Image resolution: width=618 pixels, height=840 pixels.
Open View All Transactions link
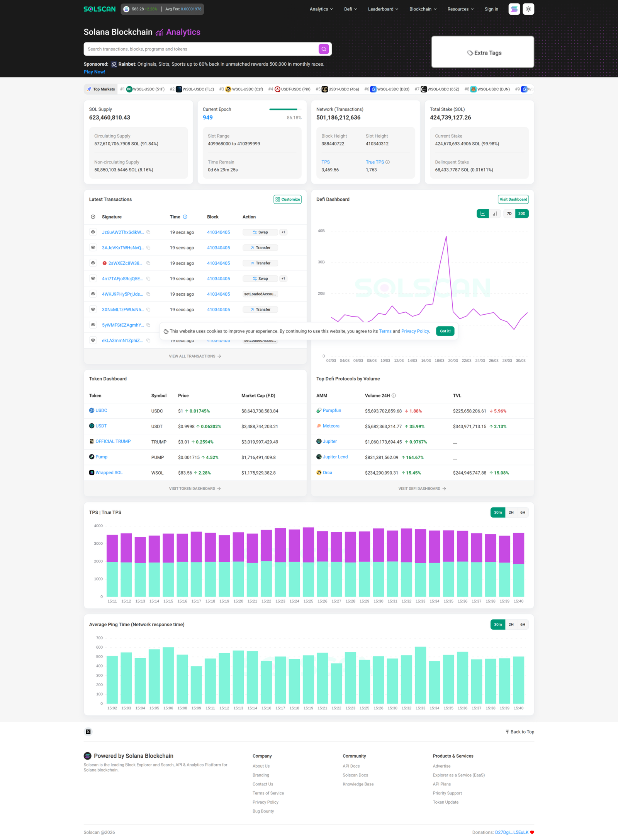click(x=195, y=356)
